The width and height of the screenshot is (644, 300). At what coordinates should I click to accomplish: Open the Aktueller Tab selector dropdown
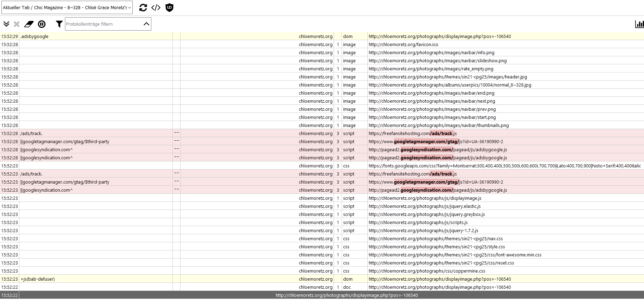click(x=67, y=7)
